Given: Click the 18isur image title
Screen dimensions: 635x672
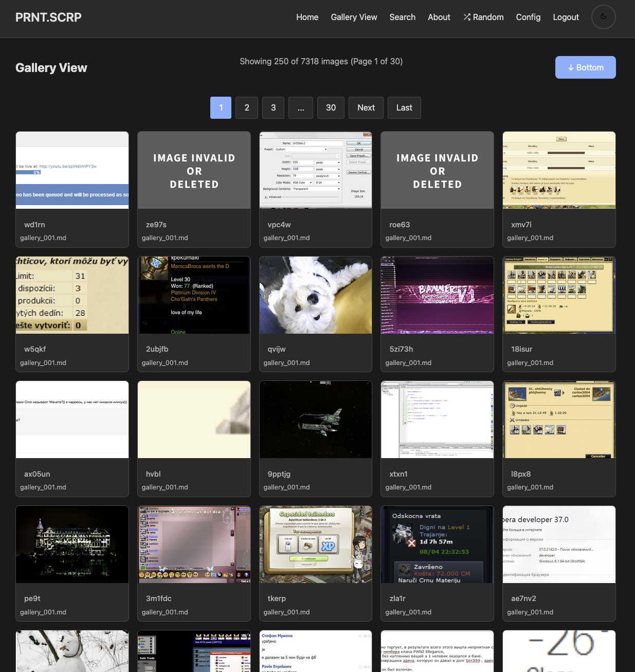Looking at the screenshot, I should point(521,349).
